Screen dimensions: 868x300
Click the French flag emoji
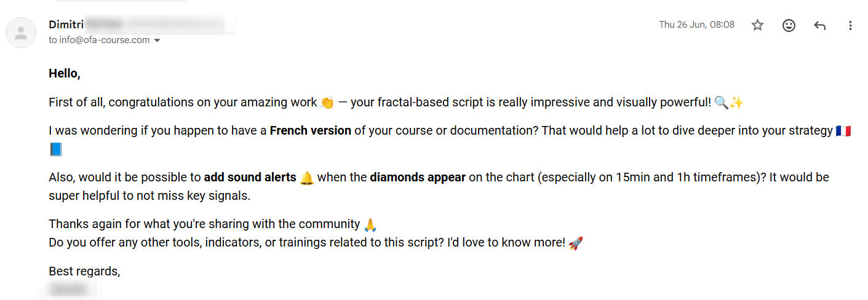[x=843, y=131]
